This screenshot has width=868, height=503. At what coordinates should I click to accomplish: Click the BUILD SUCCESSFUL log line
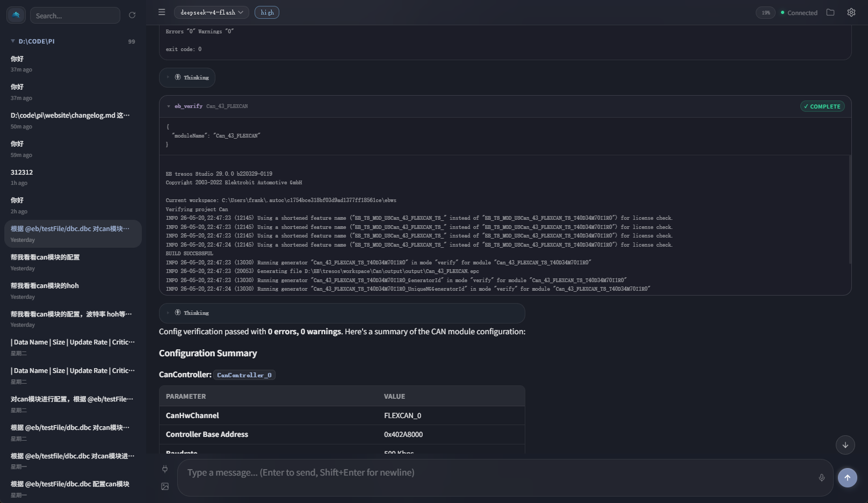[190, 254]
